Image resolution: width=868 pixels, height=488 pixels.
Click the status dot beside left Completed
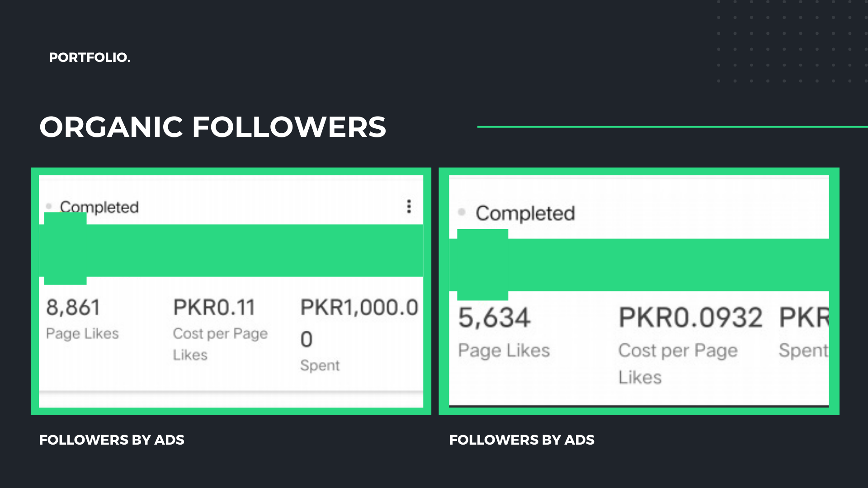[49, 206]
